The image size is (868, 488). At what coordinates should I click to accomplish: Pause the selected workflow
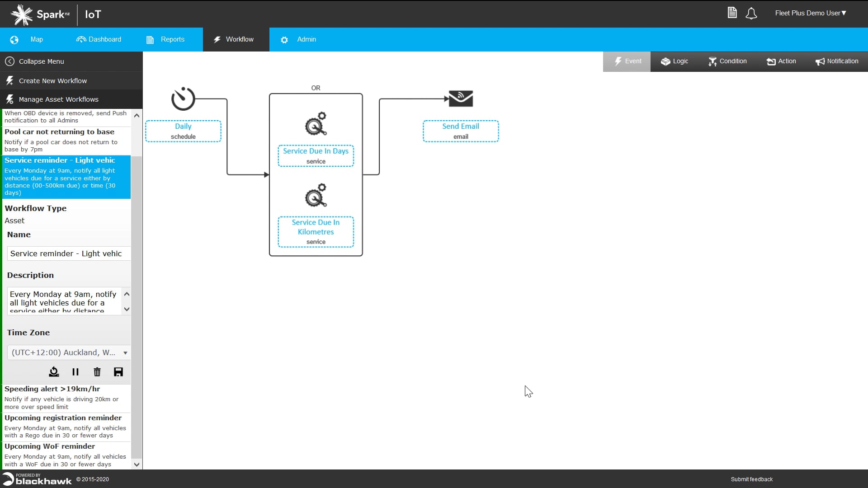click(x=75, y=372)
